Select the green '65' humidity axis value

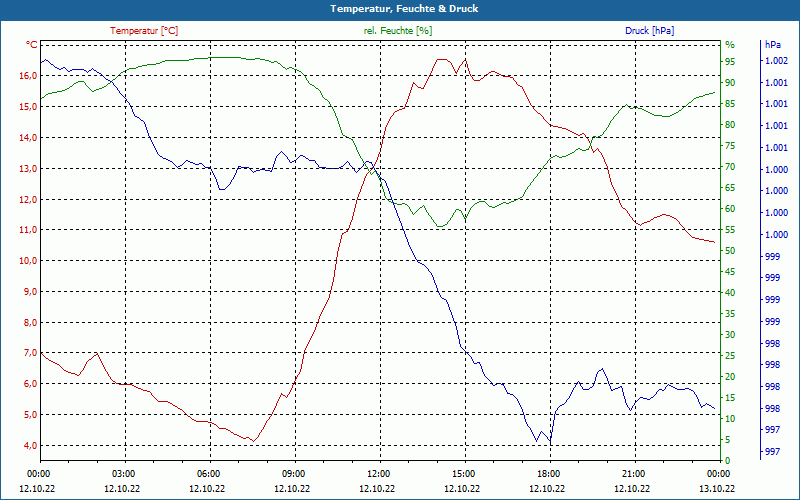pyautogui.click(x=730, y=187)
